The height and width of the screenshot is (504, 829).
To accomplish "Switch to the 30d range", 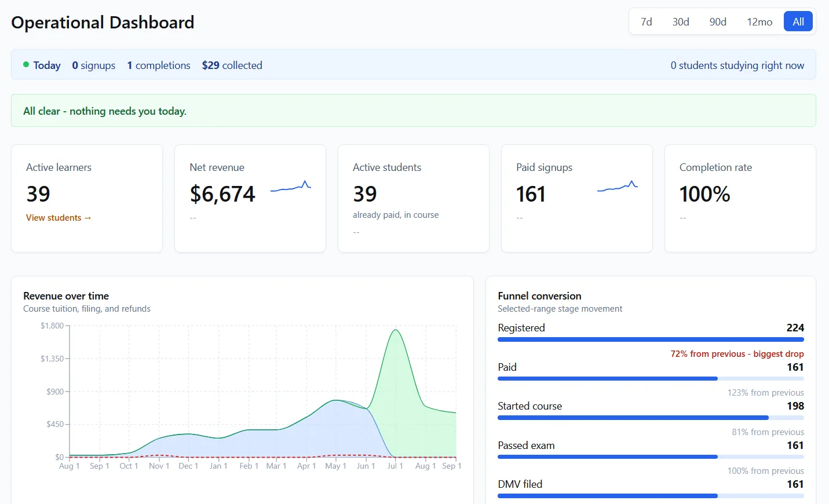I will (681, 21).
